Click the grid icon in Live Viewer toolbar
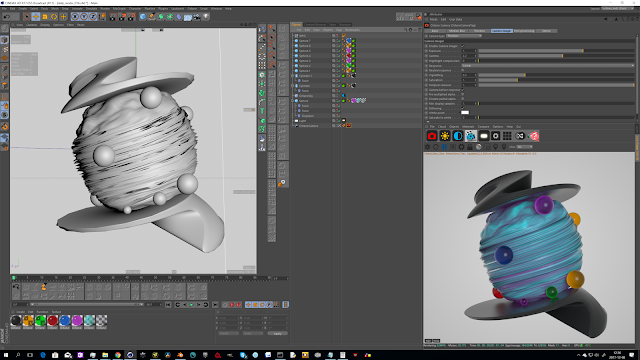 click(507, 136)
